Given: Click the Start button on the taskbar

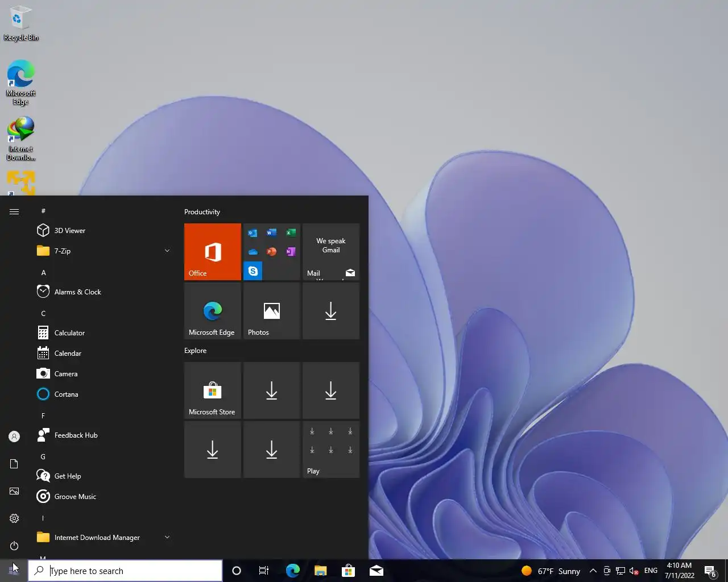Looking at the screenshot, I should click(x=14, y=571).
